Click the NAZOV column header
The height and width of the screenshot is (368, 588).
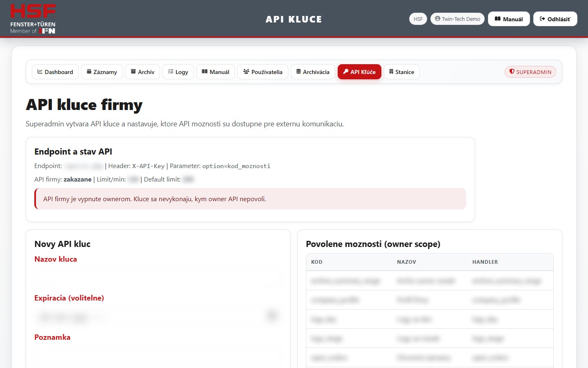point(406,262)
